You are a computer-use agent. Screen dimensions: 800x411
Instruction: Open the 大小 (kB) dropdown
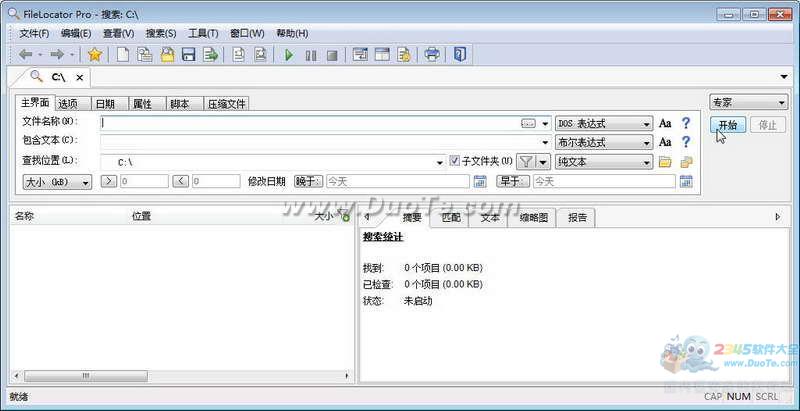click(57, 182)
